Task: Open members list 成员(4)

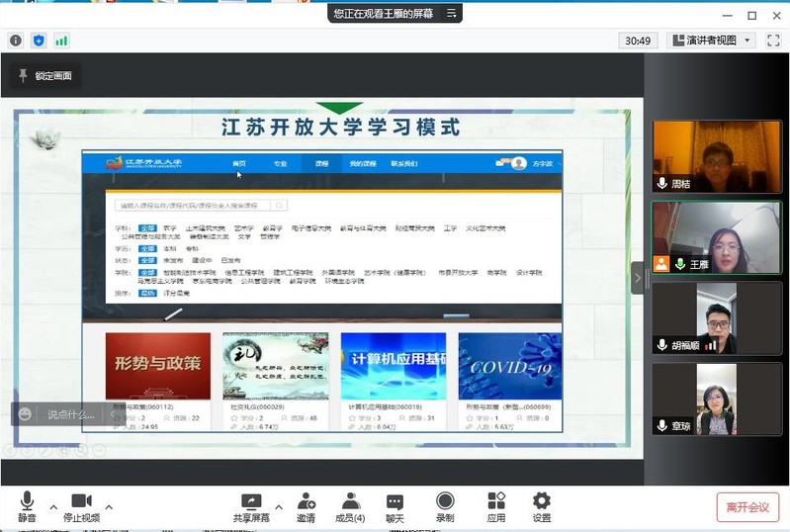Action: [x=350, y=507]
